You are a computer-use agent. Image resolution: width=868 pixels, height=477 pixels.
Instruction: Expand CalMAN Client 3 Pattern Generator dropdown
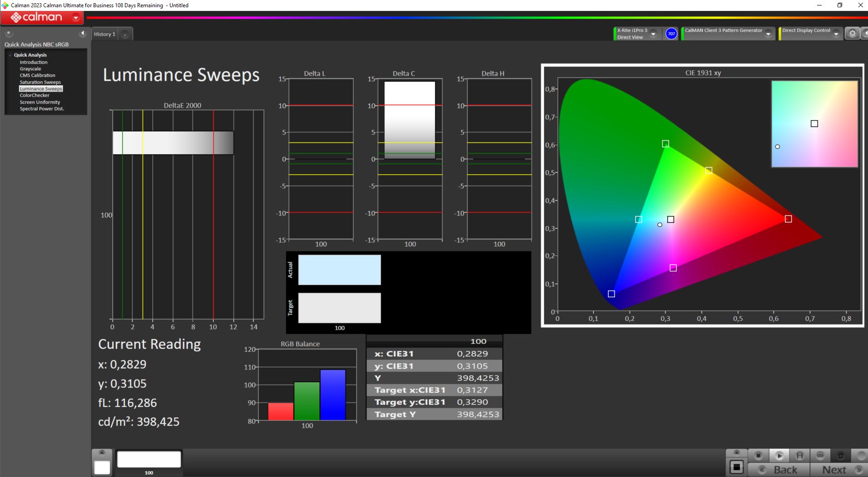tap(768, 34)
